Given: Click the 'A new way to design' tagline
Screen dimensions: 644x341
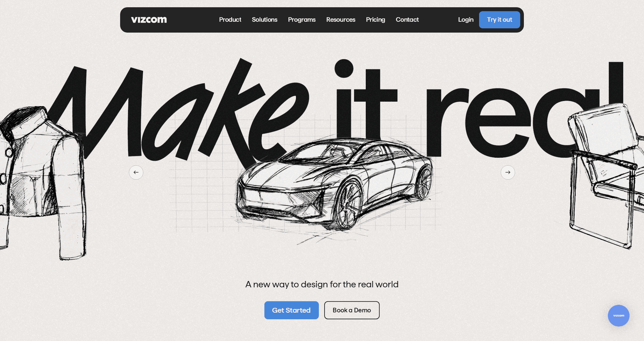Looking at the screenshot, I should click(x=322, y=284).
